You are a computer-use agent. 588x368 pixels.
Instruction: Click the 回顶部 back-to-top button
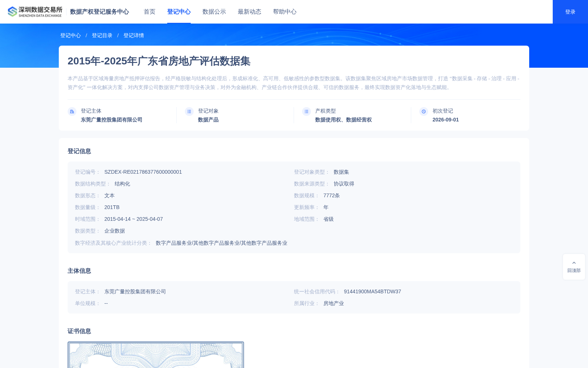(574, 267)
